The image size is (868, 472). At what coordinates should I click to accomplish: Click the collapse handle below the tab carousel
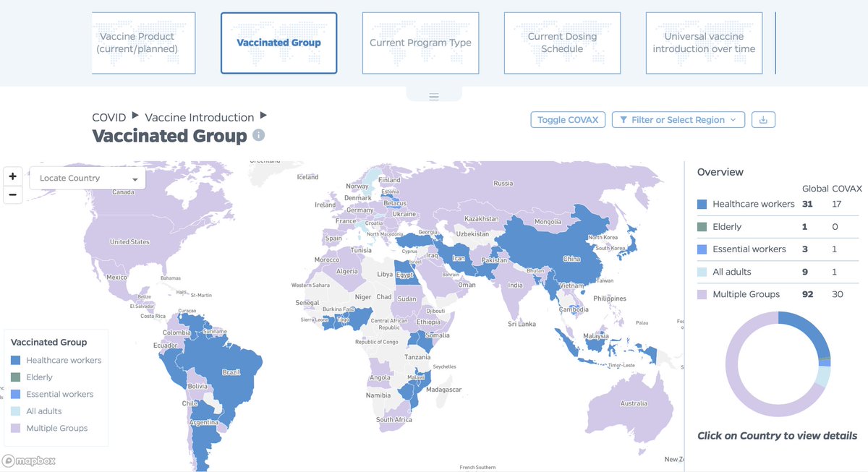(x=434, y=95)
